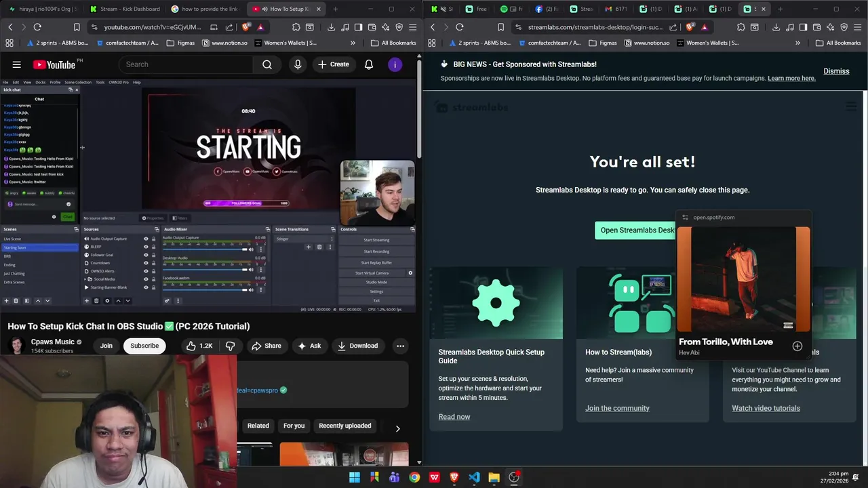The width and height of the screenshot is (868, 488).
Task: Like the Kick Chat tutorial video
Action: (199, 346)
